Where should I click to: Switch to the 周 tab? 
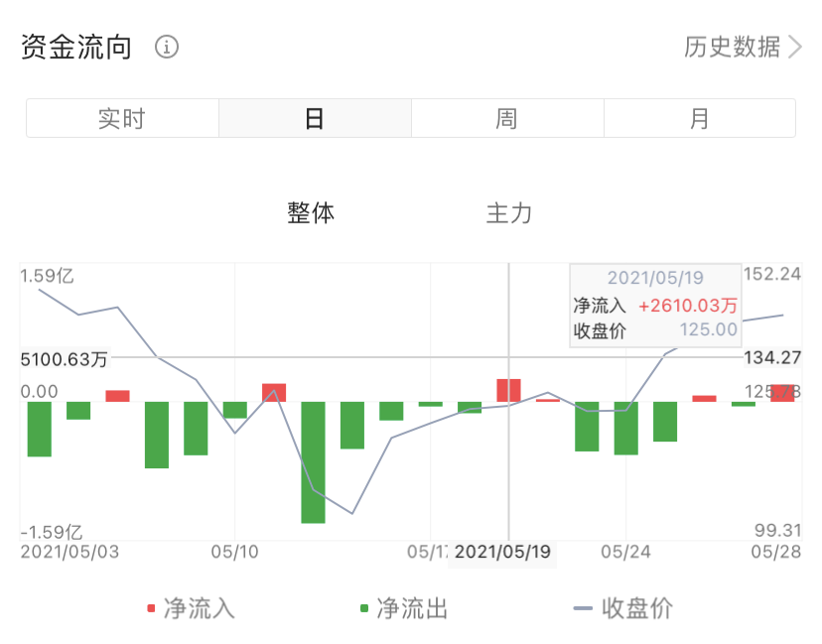pos(507,118)
